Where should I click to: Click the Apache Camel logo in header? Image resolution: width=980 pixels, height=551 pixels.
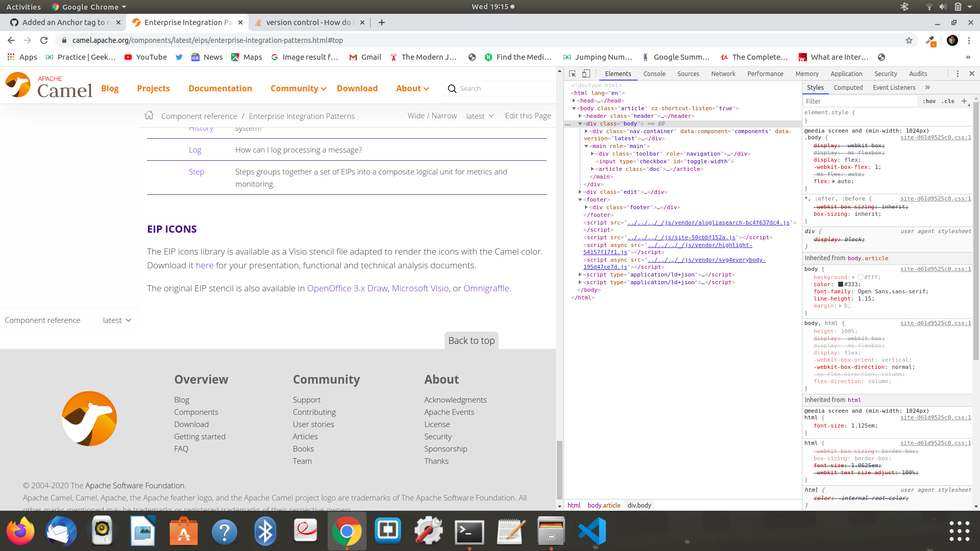coord(49,86)
